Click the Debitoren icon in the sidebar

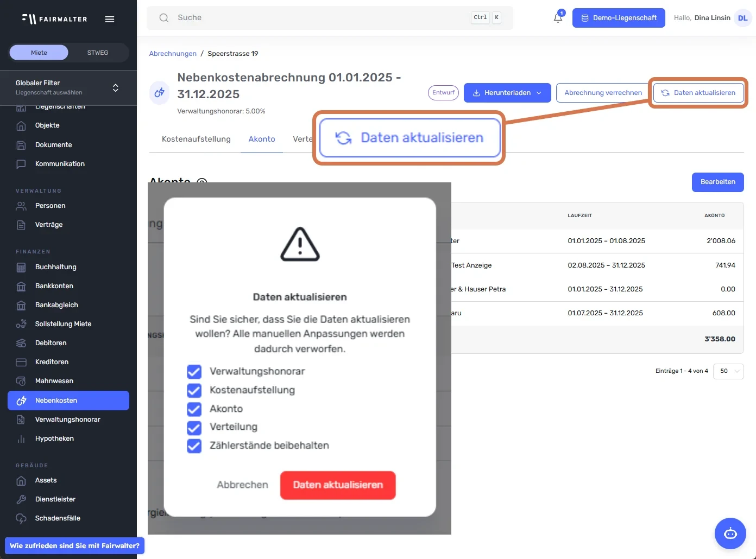[x=21, y=343]
